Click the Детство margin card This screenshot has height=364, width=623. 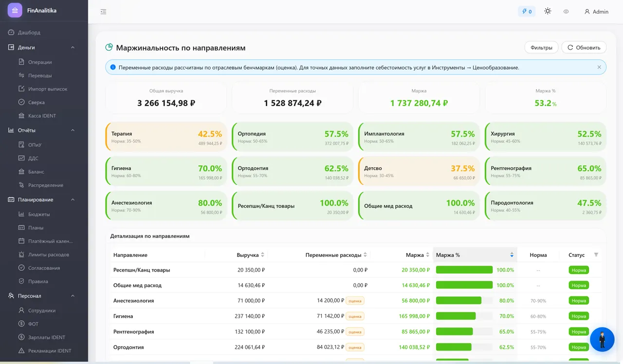(x=420, y=171)
